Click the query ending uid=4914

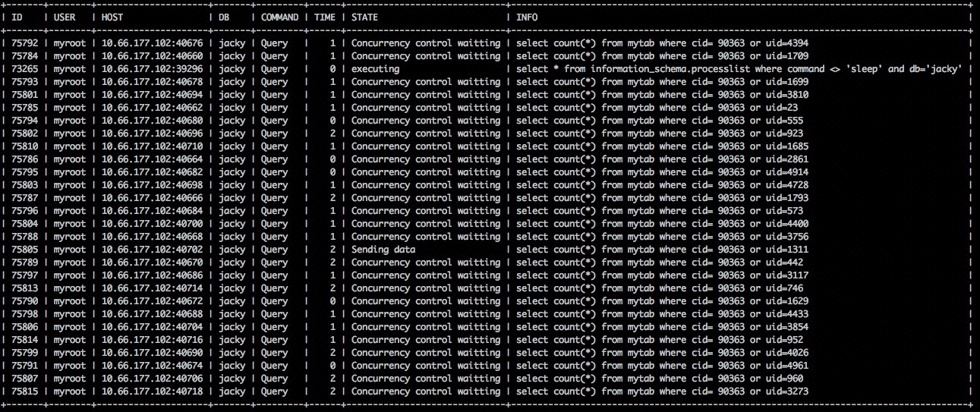tap(662, 172)
